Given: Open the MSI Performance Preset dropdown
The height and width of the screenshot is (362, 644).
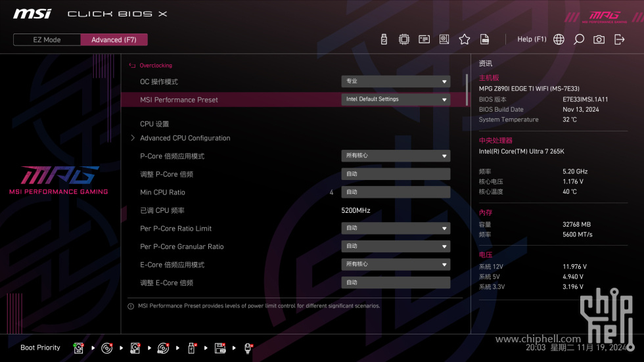Looking at the screenshot, I should [396, 99].
